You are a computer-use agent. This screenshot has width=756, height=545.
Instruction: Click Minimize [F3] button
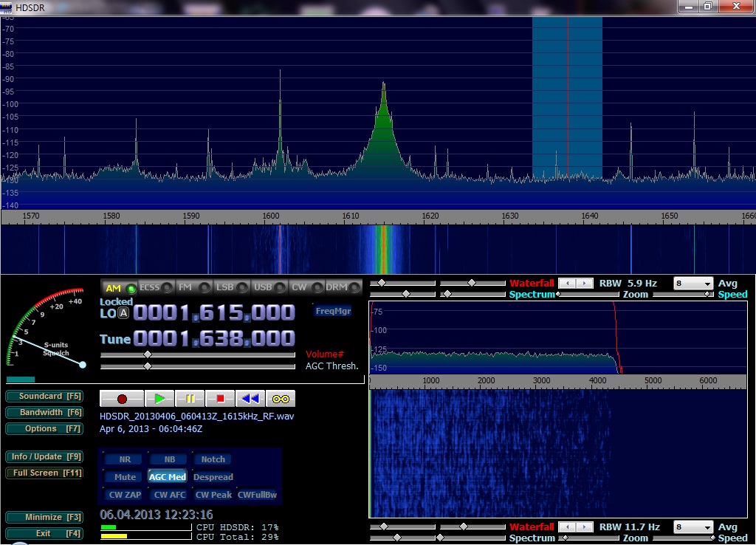point(44,517)
